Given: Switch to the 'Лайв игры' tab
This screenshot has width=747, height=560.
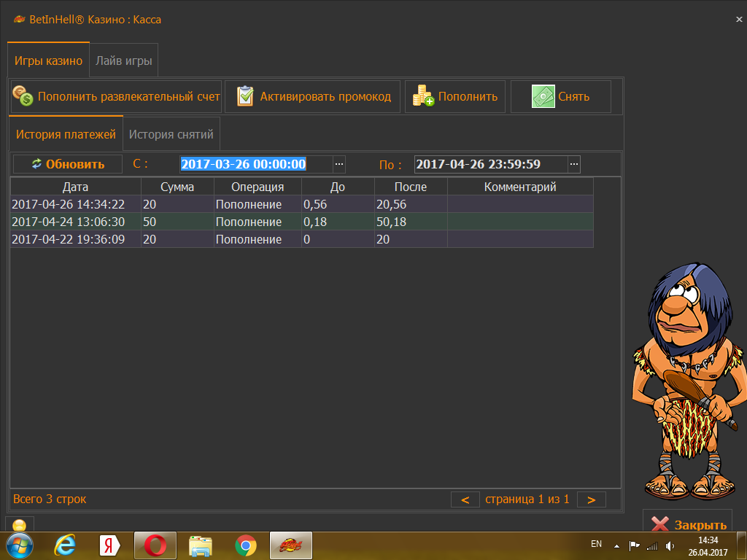Looking at the screenshot, I should (x=124, y=61).
